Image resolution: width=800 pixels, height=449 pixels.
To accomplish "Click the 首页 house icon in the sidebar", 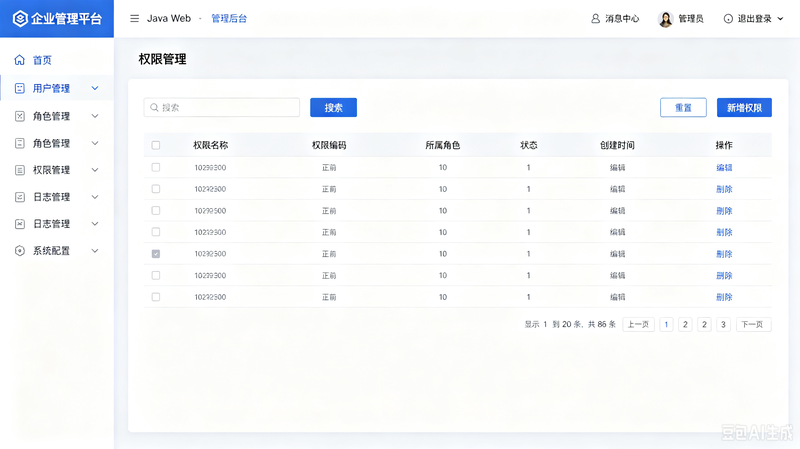I will (19, 60).
